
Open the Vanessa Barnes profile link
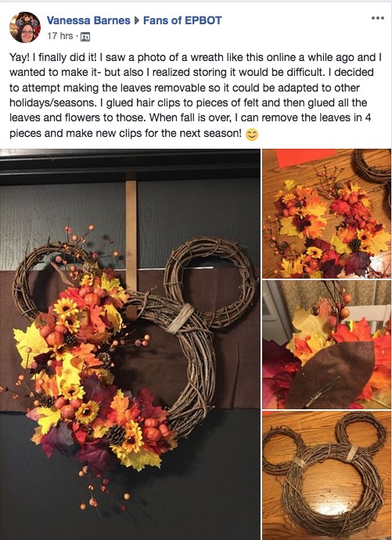click(x=88, y=20)
